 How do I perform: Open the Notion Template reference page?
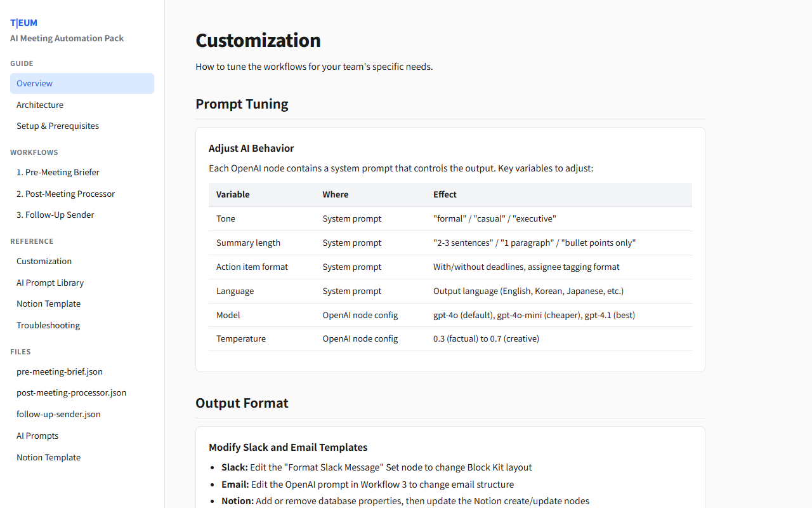(48, 304)
